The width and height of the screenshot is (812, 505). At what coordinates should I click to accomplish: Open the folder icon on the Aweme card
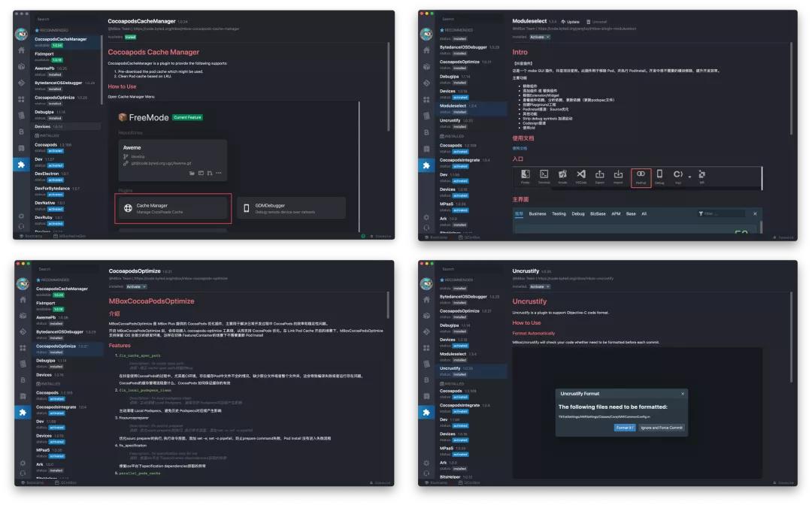pyautogui.click(x=192, y=173)
